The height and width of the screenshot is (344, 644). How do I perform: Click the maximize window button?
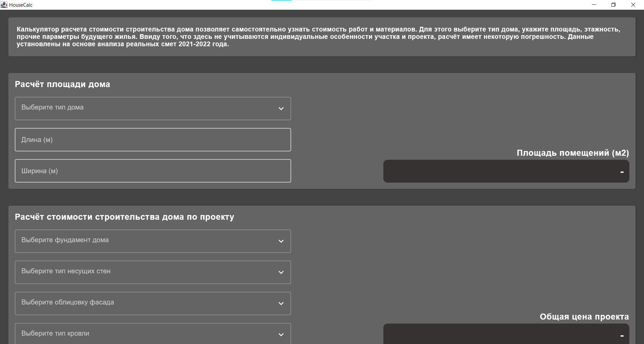click(613, 5)
